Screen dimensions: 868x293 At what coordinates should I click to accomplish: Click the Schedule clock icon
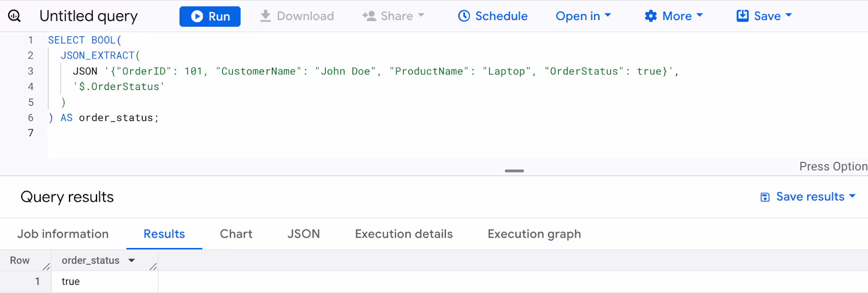pyautogui.click(x=464, y=16)
